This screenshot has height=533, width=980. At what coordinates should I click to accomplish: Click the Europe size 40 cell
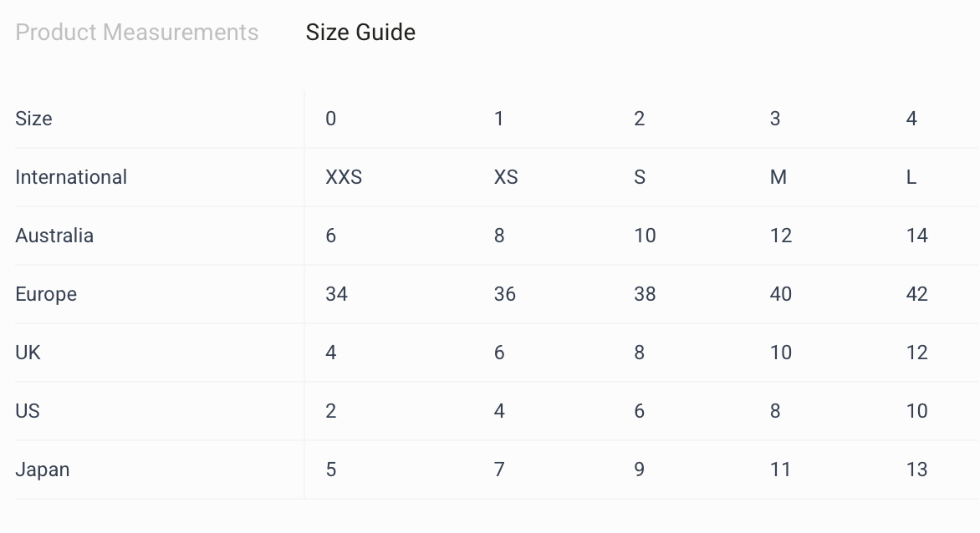click(780, 294)
